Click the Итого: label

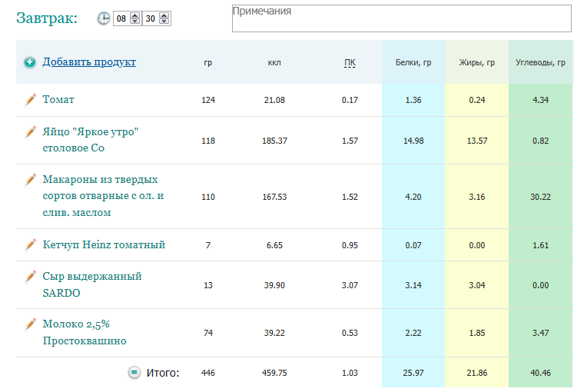[163, 373]
